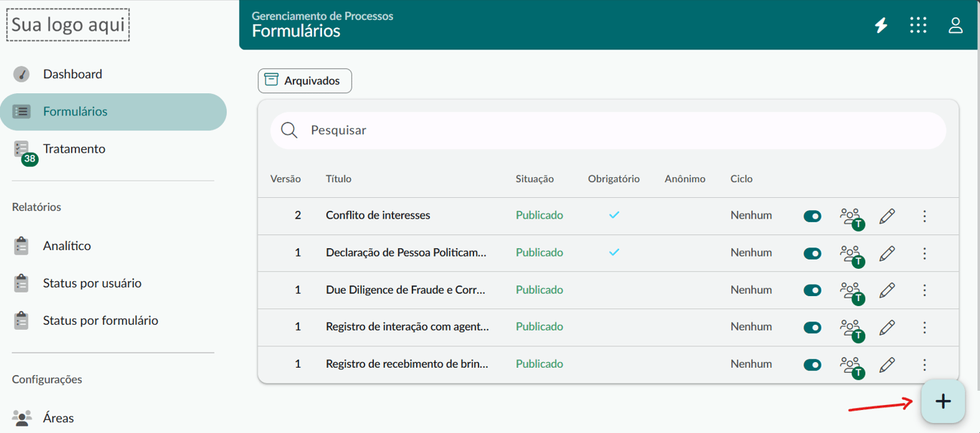Toggle switch for Registro de recebimento de brindes row

[x=812, y=365]
